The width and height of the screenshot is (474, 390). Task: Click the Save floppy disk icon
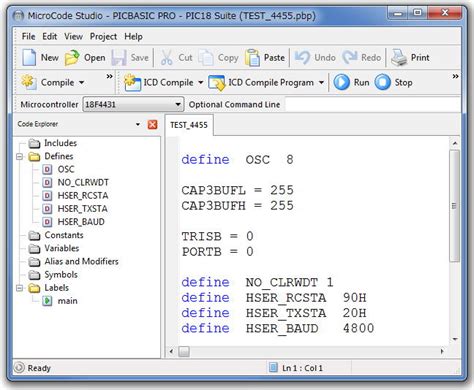(x=119, y=57)
